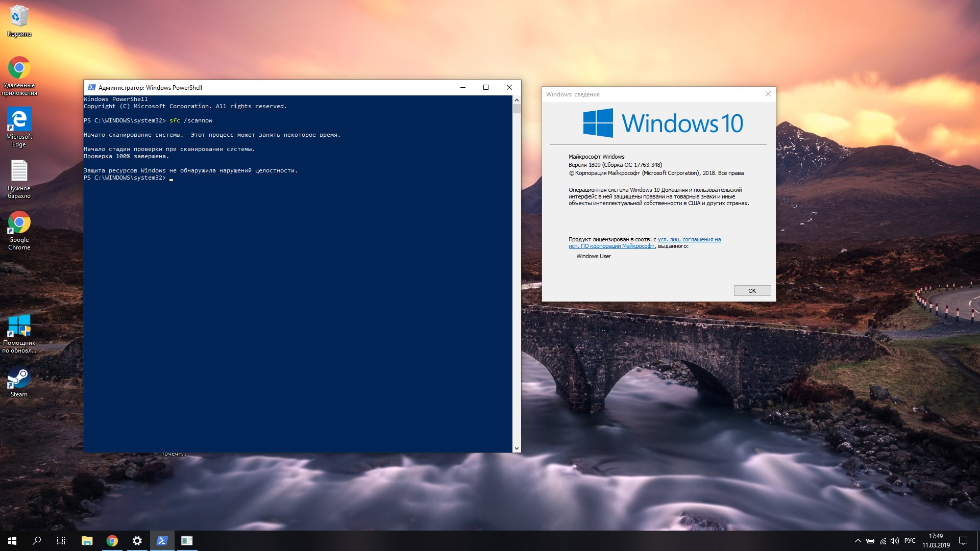980x551 pixels.
Task: Open the clock and calendar flyout
Action: 936,541
